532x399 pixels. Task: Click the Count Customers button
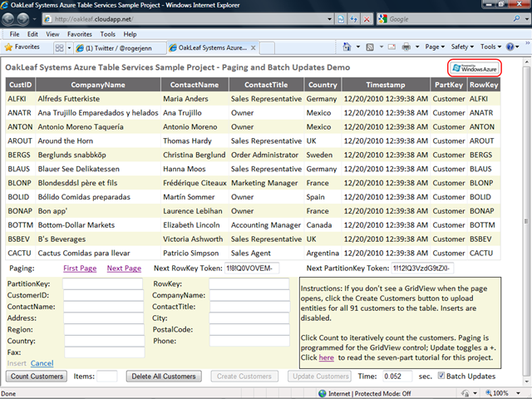point(37,377)
